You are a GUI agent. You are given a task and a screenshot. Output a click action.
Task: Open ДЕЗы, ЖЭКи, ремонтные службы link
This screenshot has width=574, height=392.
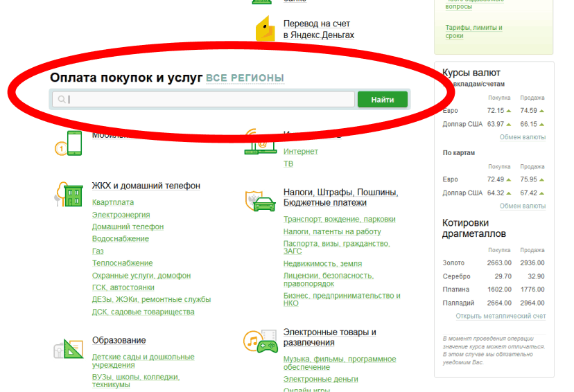click(151, 299)
